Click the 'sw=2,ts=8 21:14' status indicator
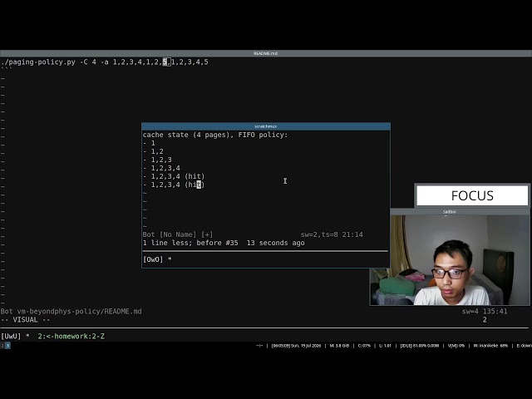This screenshot has height=399, width=532. click(332, 234)
